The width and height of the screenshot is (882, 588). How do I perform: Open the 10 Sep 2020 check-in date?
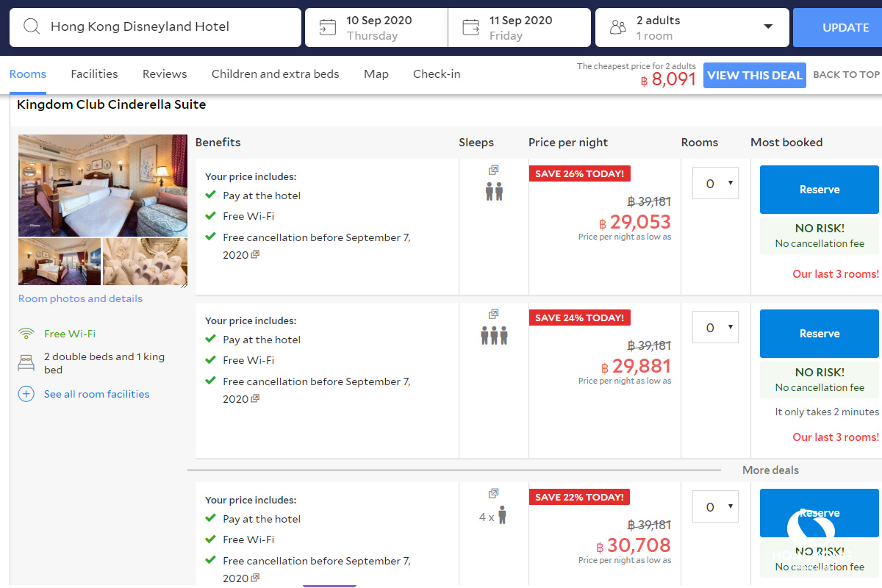coord(376,27)
